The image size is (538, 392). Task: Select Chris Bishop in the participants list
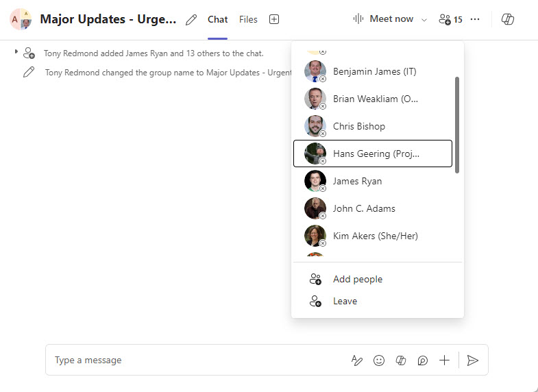[x=373, y=126]
